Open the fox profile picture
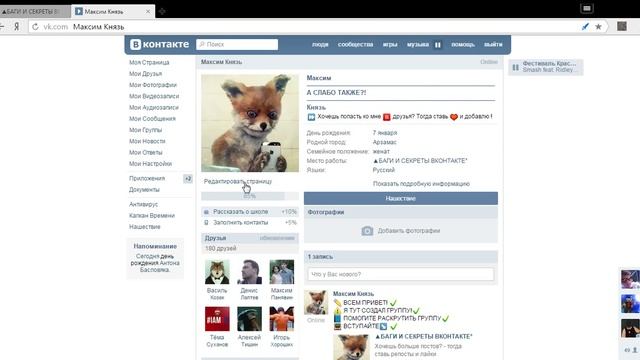 tap(250, 123)
